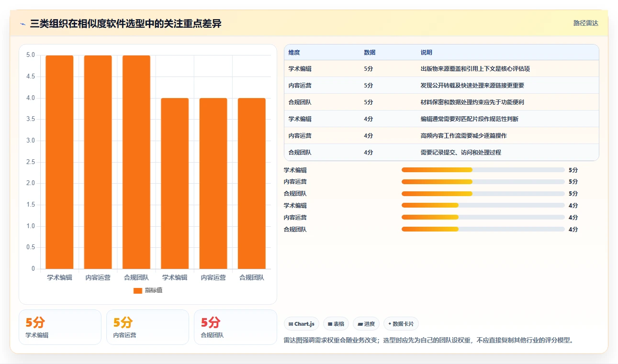The image size is (618, 364).
Task: Click 内容运营 in the 5分 table row
Action: click(300, 86)
